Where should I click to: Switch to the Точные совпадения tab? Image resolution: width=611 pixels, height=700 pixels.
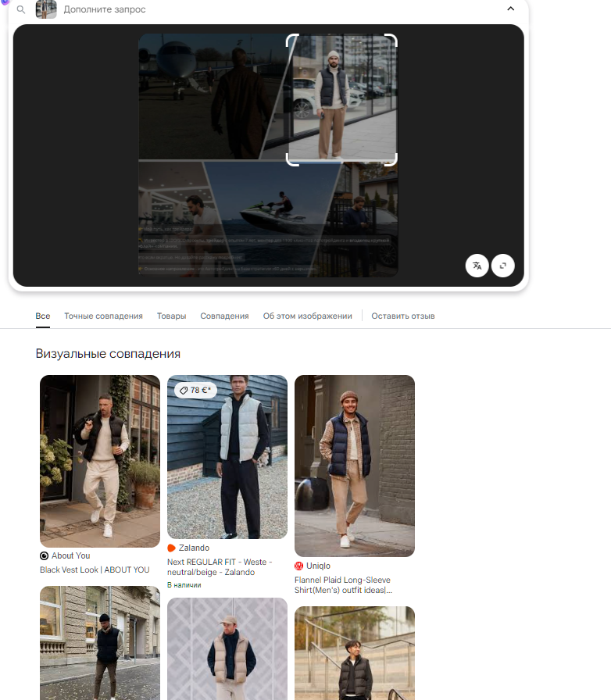103,316
